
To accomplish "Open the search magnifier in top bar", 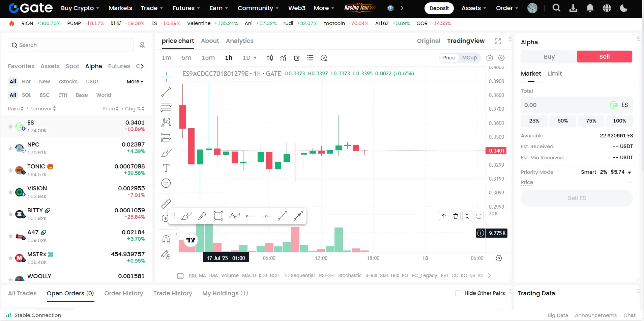I will tap(556, 8).
